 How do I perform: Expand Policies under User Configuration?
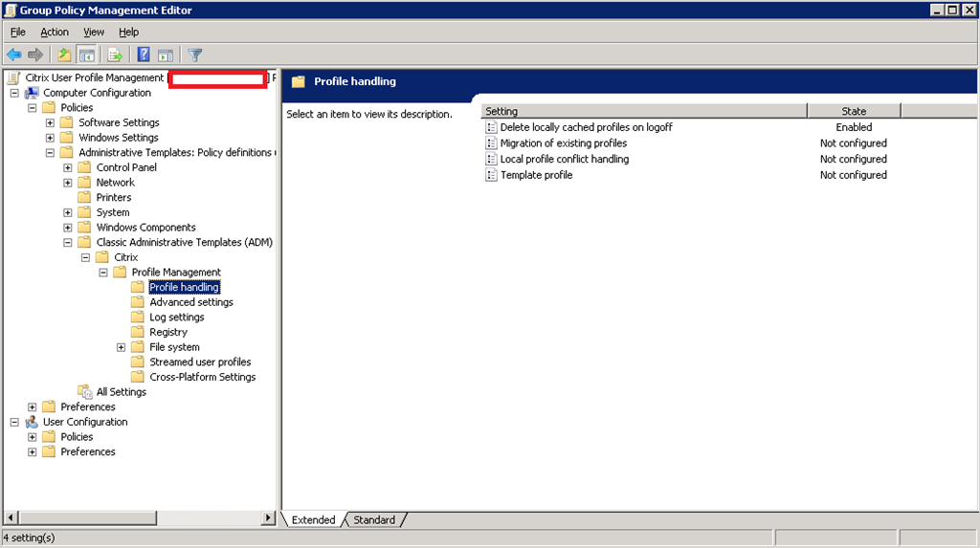(32, 437)
